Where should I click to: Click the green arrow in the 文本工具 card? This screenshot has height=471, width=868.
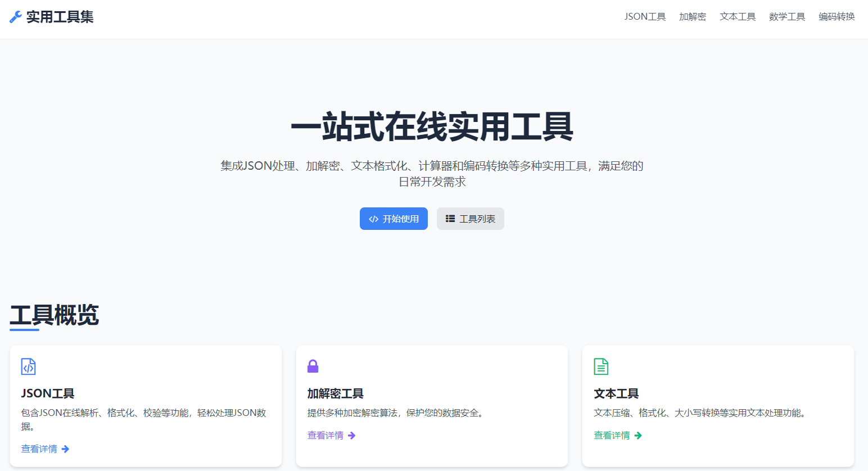638,436
